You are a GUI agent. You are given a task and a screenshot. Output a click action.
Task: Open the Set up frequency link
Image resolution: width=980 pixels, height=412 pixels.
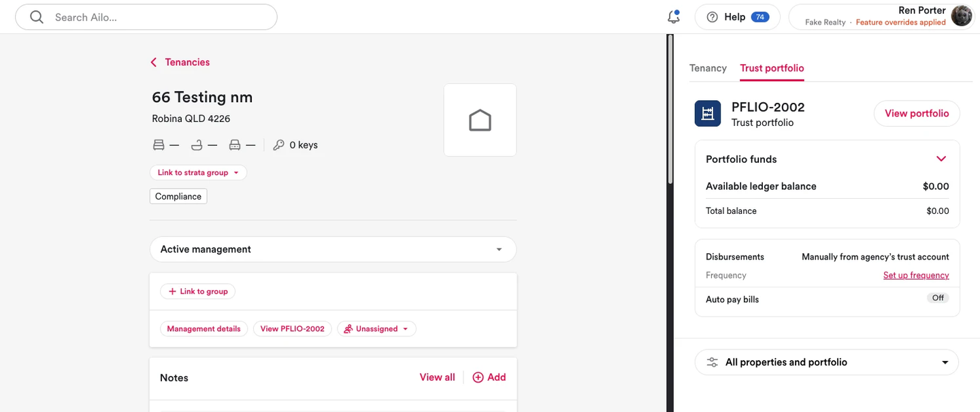tap(916, 275)
